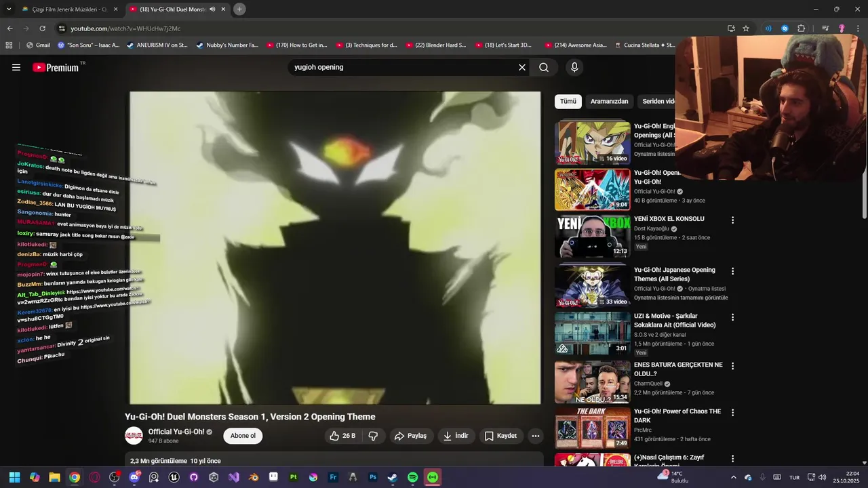868x488 pixels.
Task: Click the Official Yu-Gi-Oh! channel name
Action: tap(176, 432)
